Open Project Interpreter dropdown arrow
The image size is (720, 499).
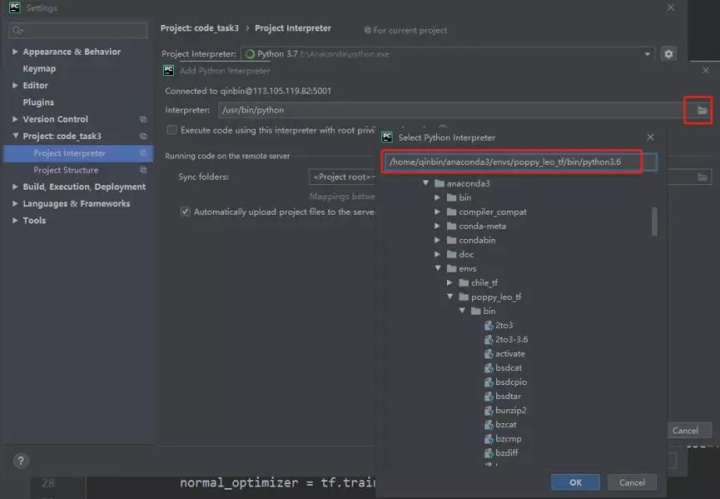(647, 54)
